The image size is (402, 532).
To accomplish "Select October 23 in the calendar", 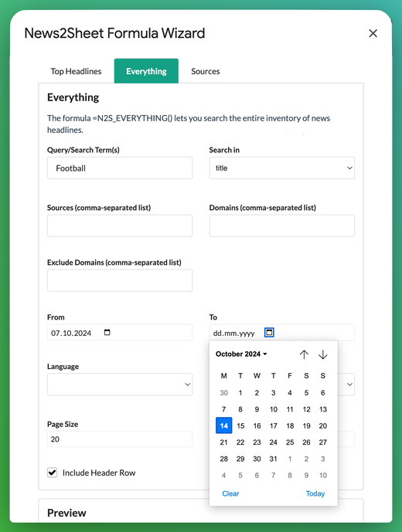I will point(257,442).
